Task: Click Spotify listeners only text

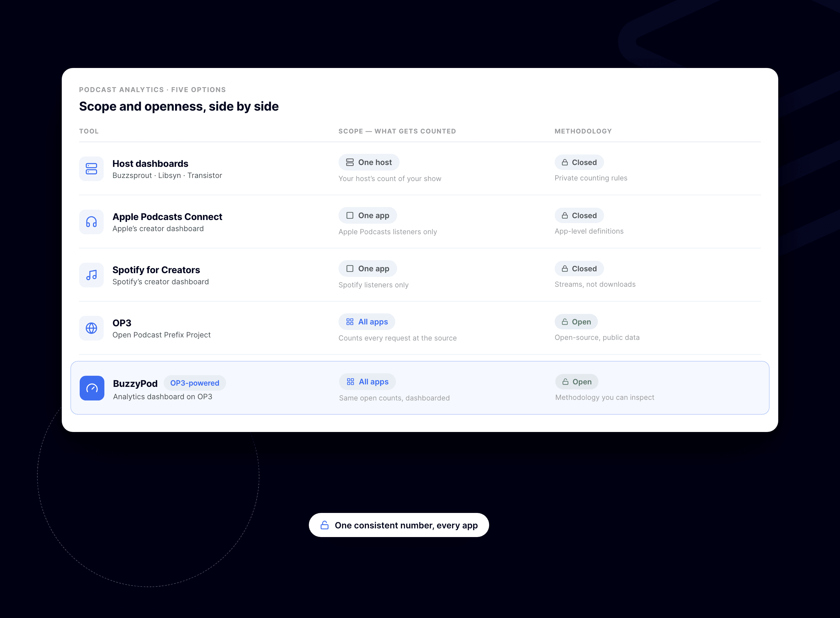Action: 373,285
